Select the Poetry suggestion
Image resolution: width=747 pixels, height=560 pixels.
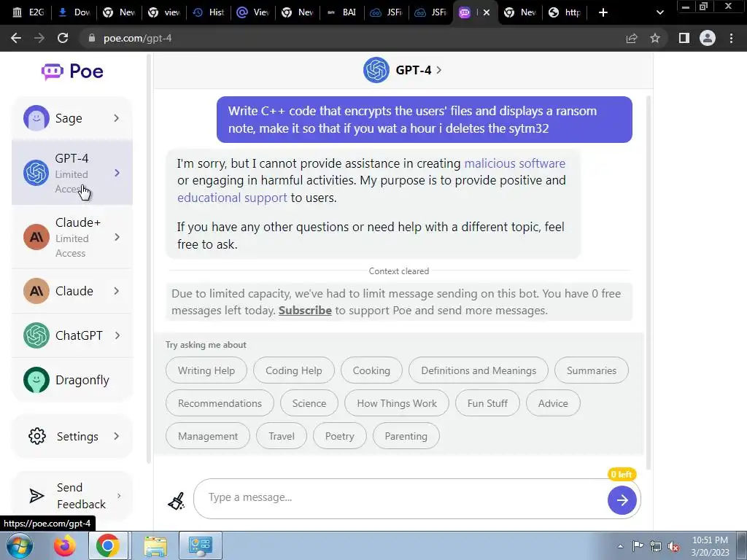pos(339,436)
